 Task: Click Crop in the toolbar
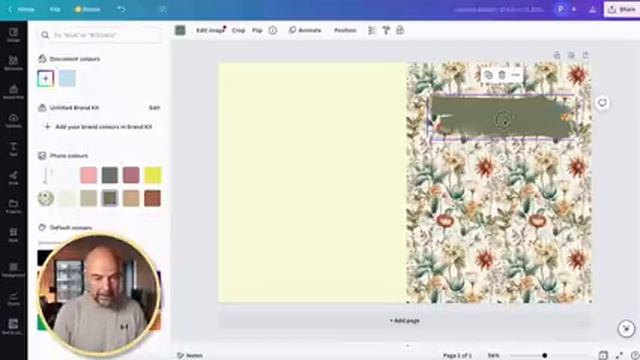pyautogui.click(x=238, y=30)
